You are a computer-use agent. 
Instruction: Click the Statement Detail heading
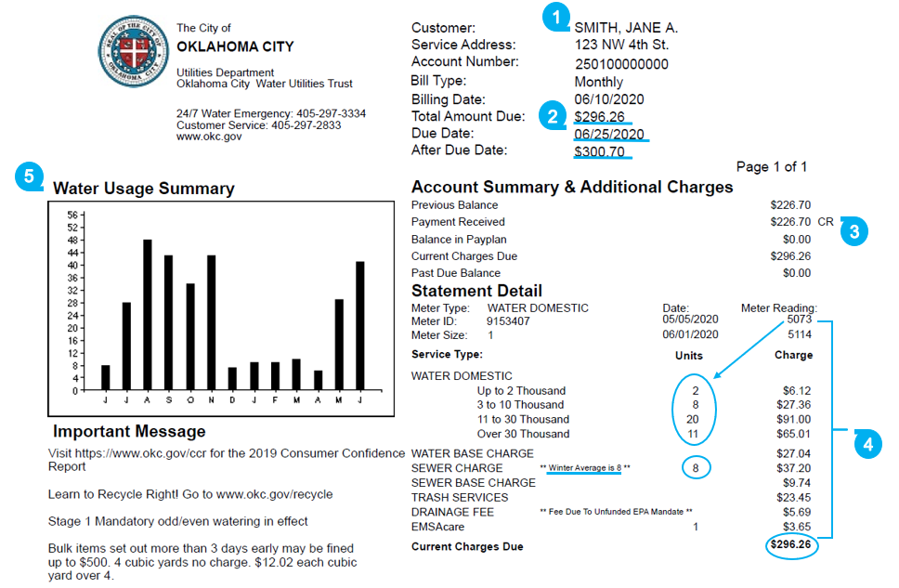point(476,291)
